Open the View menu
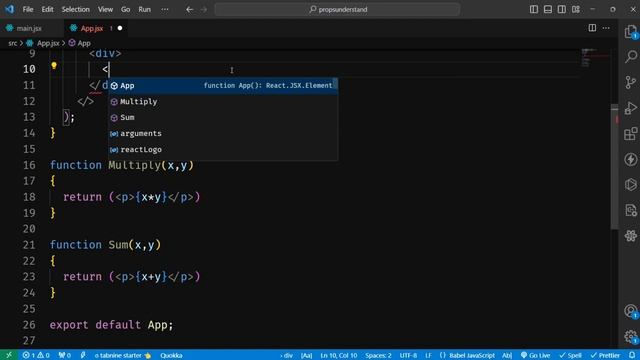This screenshot has height=360, width=640. (x=105, y=9)
